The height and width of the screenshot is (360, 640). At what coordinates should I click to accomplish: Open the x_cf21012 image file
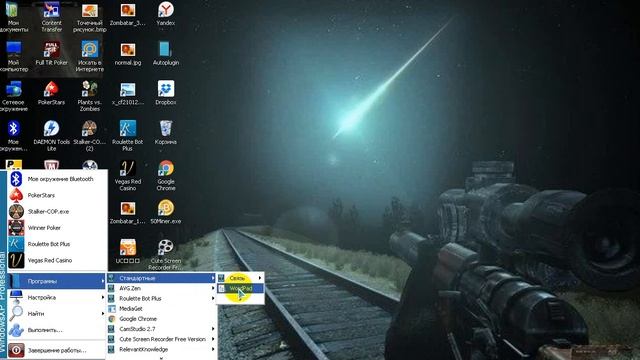pos(128,93)
